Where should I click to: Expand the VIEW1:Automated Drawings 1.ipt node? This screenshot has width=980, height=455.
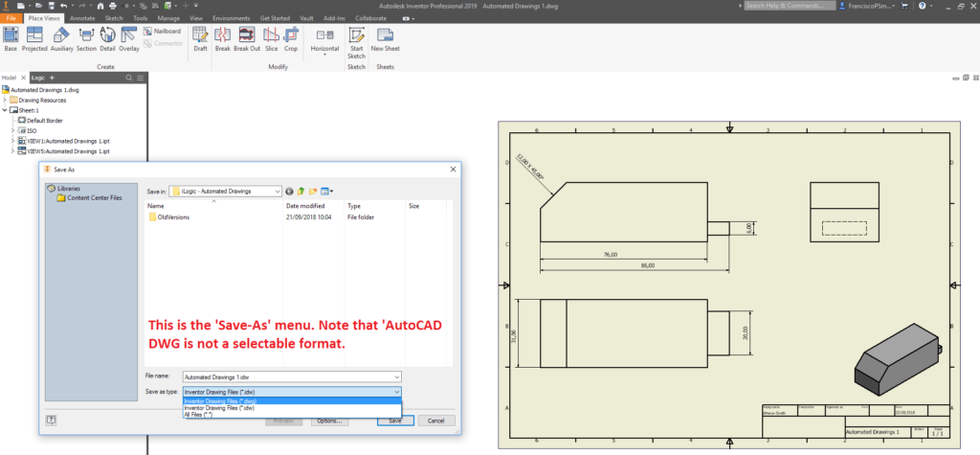[x=13, y=141]
